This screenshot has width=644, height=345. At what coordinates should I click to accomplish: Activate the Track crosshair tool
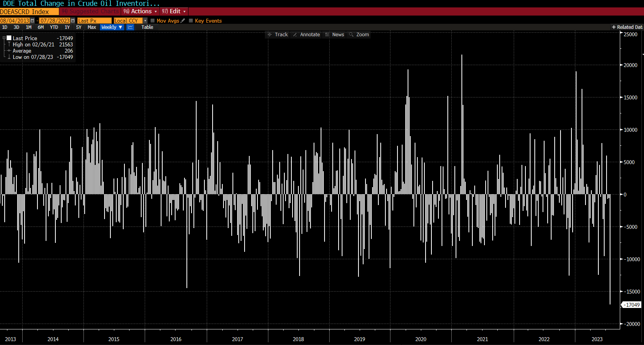click(x=277, y=35)
